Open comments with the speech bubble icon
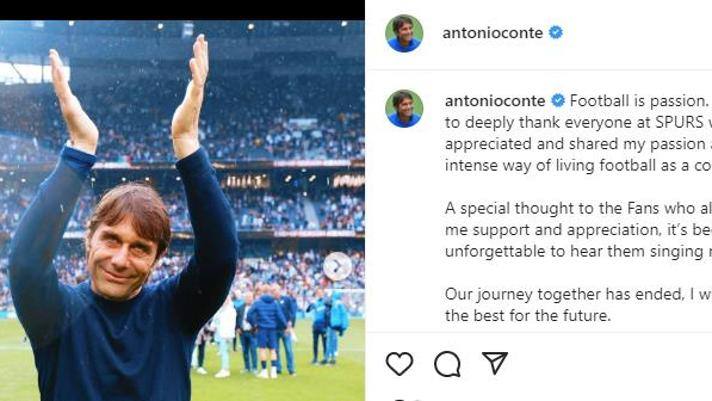 [447, 364]
